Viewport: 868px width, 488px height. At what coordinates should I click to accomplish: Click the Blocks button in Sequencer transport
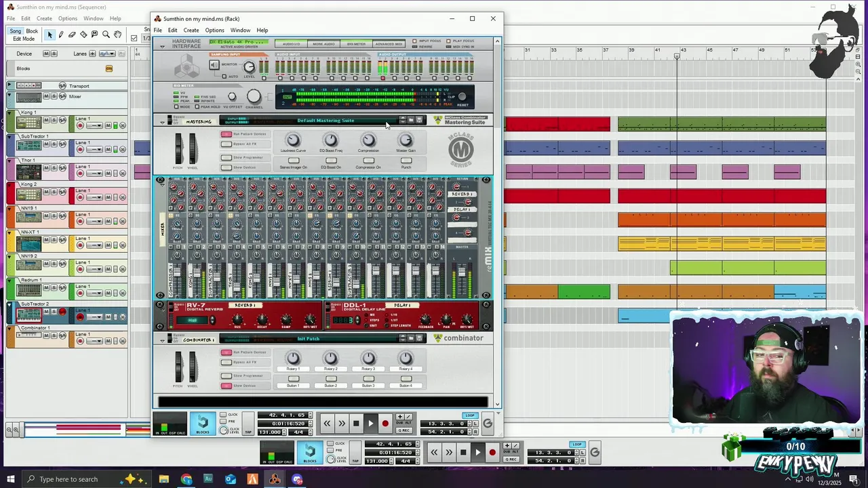[x=310, y=453]
